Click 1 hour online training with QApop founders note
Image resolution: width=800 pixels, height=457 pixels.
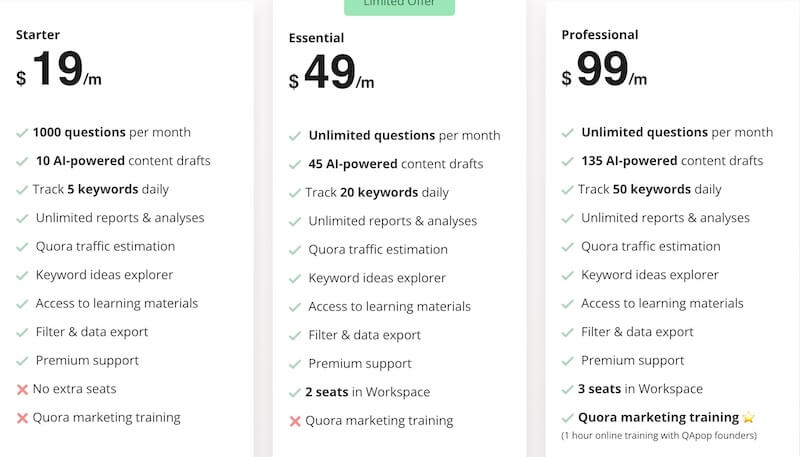[659, 436]
